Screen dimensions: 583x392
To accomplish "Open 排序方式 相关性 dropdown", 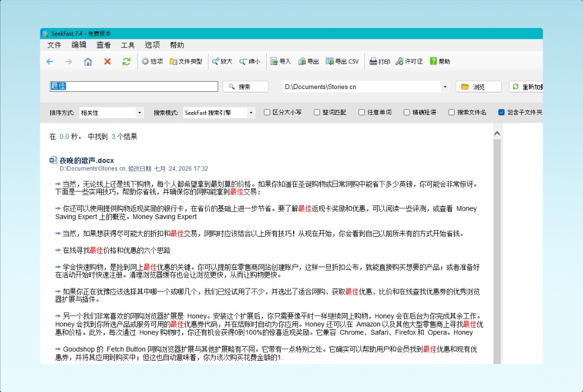I will [111, 113].
